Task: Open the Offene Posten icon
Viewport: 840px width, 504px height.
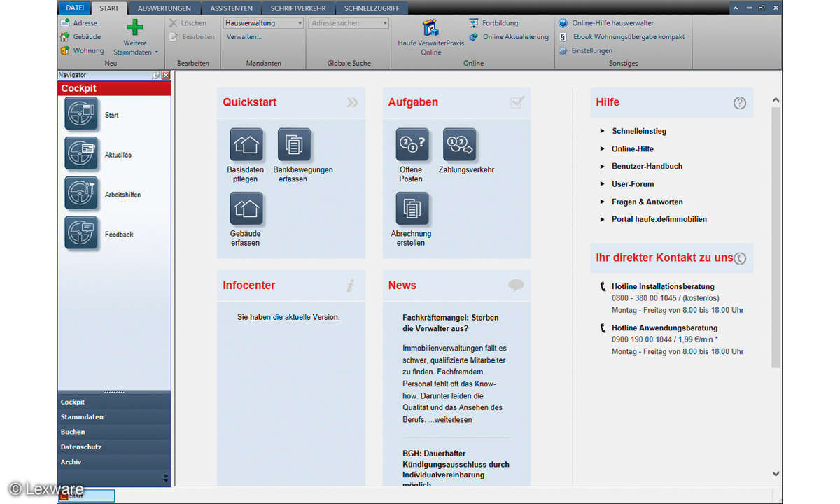Action: pyautogui.click(x=412, y=145)
